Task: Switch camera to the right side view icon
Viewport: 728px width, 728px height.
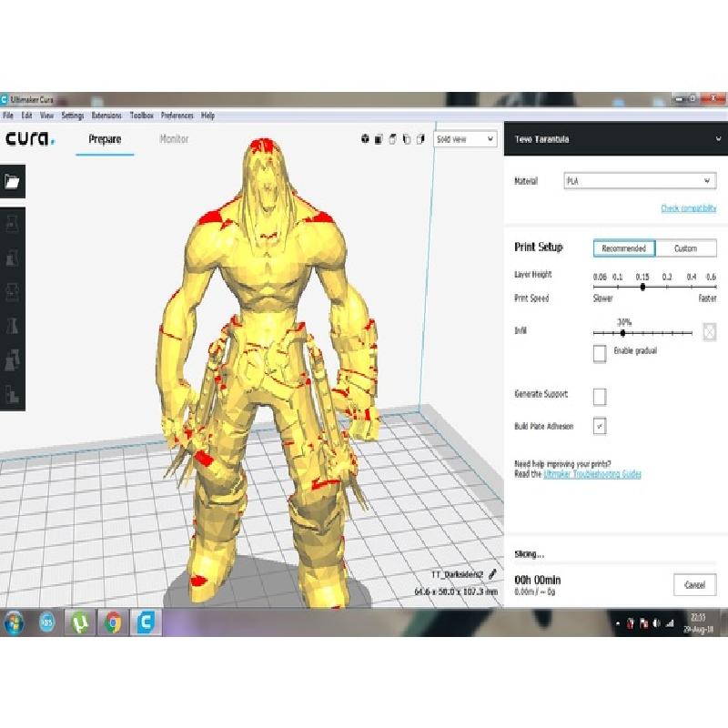Action: point(420,139)
